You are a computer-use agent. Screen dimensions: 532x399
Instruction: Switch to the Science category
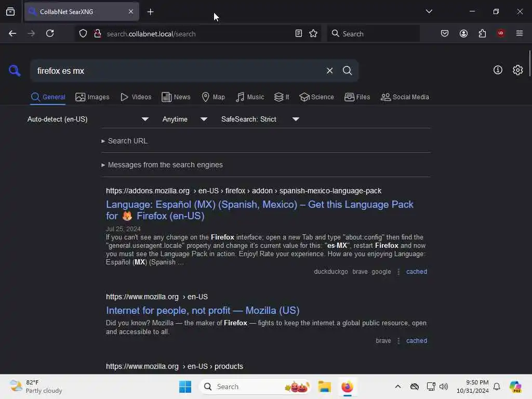pyautogui.click(x=316, y=97)
